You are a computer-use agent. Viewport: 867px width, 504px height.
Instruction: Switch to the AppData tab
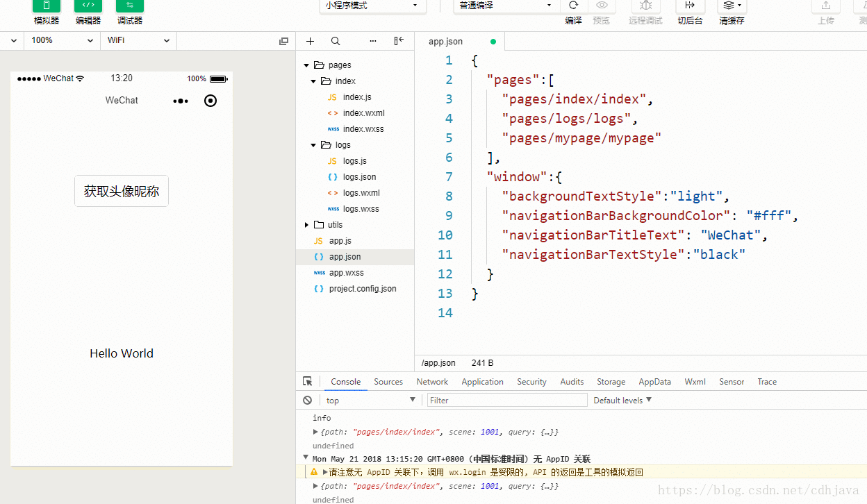coord(655,382)
